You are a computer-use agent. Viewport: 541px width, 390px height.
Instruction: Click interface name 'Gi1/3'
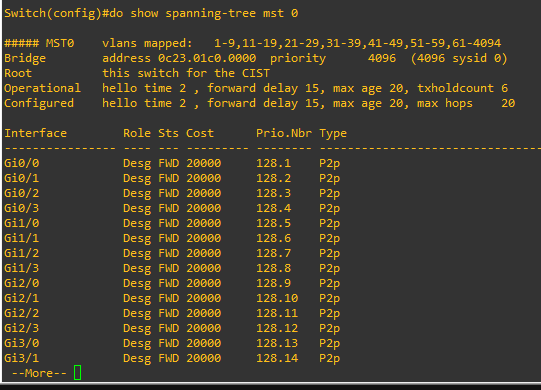(22, 269)
